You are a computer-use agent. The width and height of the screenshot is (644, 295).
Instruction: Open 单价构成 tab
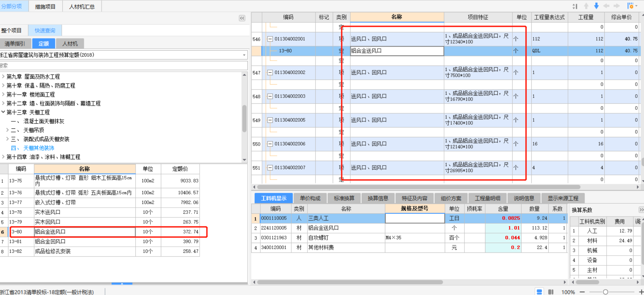[310, 198]
